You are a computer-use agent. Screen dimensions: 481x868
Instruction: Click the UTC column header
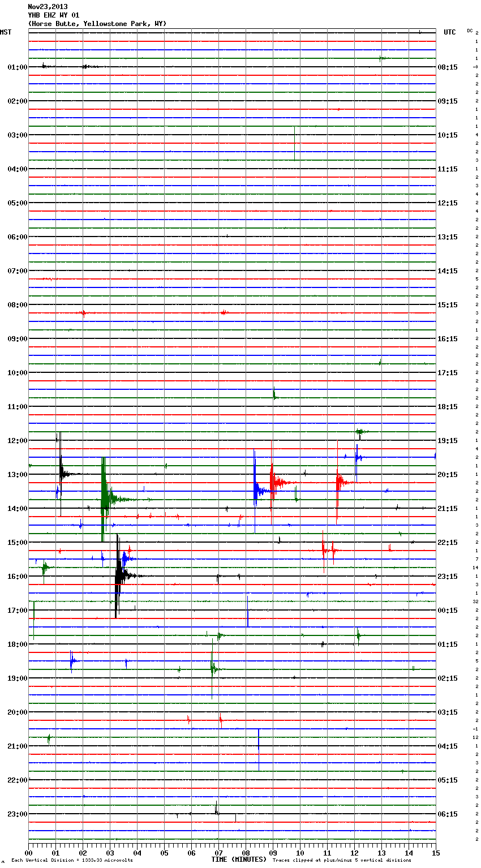pyautogui.click(x=450, y=32)
